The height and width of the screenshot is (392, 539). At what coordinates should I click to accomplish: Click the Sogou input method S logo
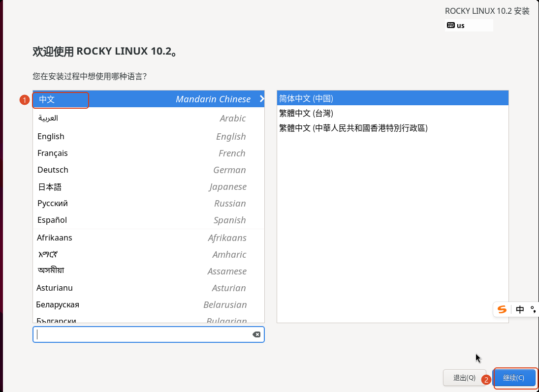[x=502, y=309]
